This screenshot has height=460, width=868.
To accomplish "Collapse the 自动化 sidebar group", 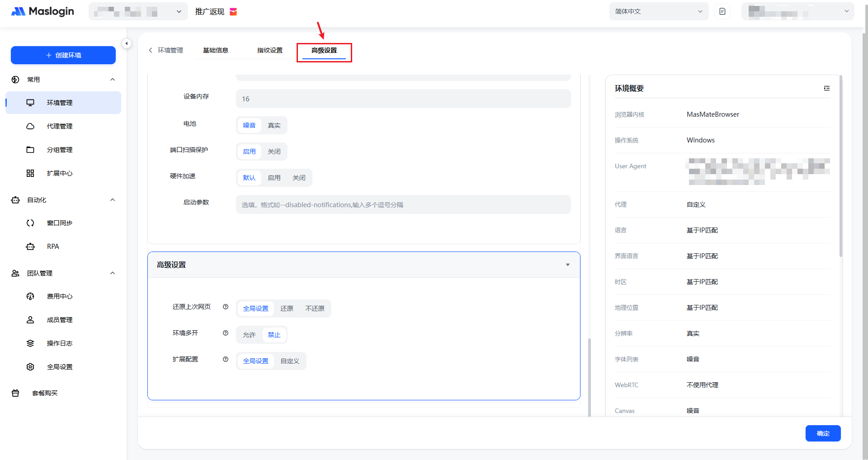I will [x=113, y=200].
